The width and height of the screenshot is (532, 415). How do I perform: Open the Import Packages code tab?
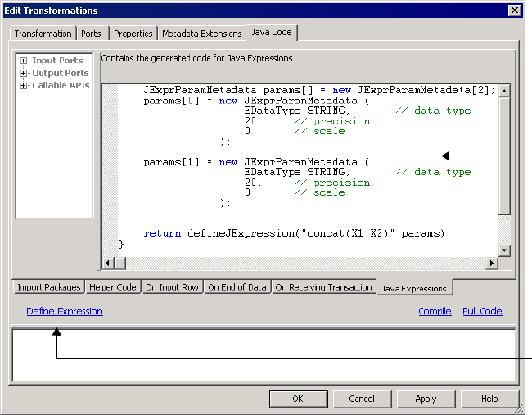point(49,287)
